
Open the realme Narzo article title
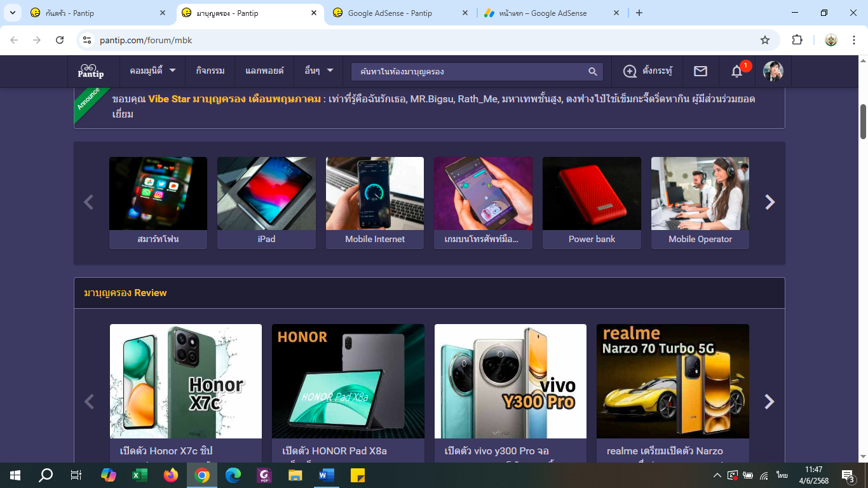665,451
